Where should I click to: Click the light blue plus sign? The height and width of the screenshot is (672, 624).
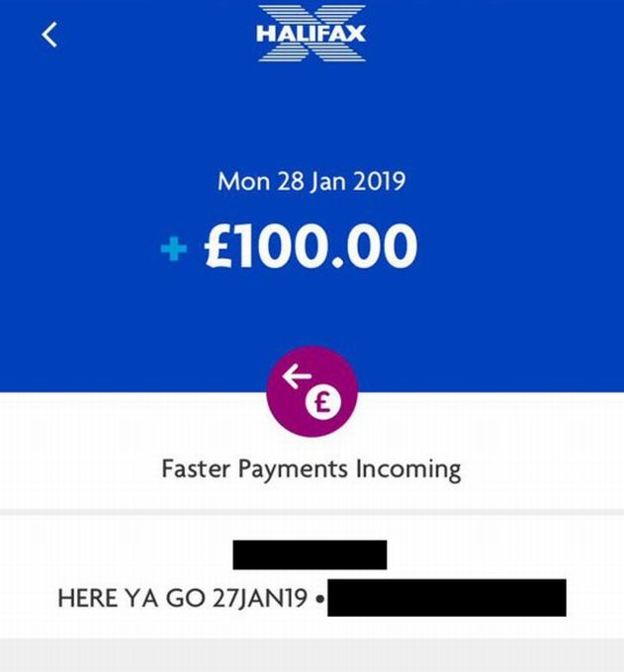(x=174, y=249)
